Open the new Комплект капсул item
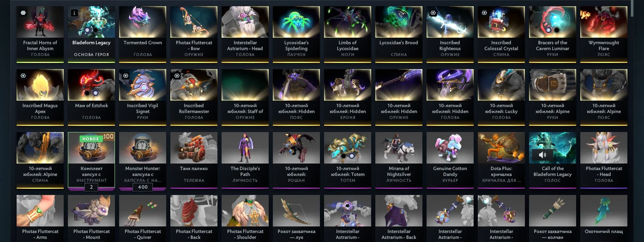The width and height of the screenshot is (644, 242). click(91, 160)
